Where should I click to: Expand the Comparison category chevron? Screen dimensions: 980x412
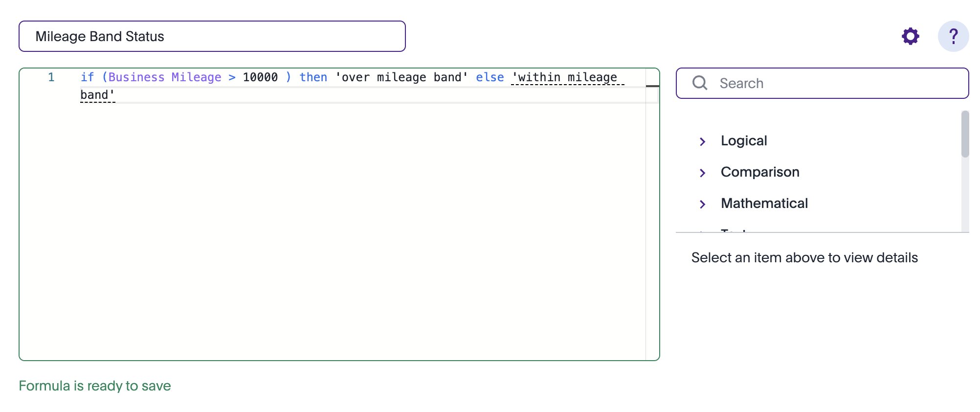(x=702, y=173)
